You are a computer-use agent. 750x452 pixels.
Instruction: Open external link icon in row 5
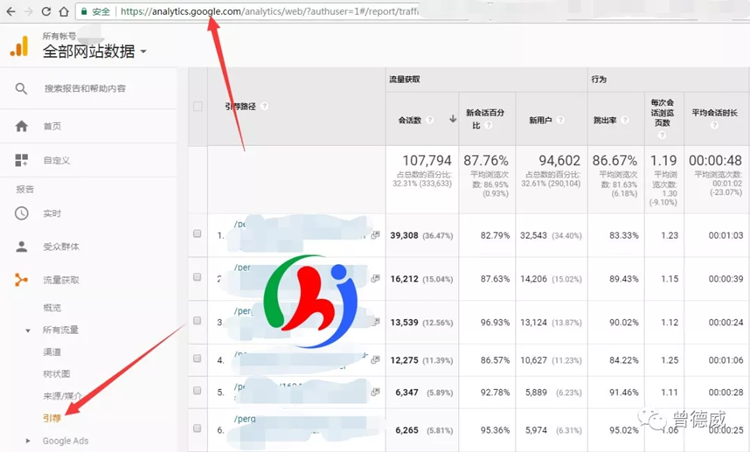(375, 392)
